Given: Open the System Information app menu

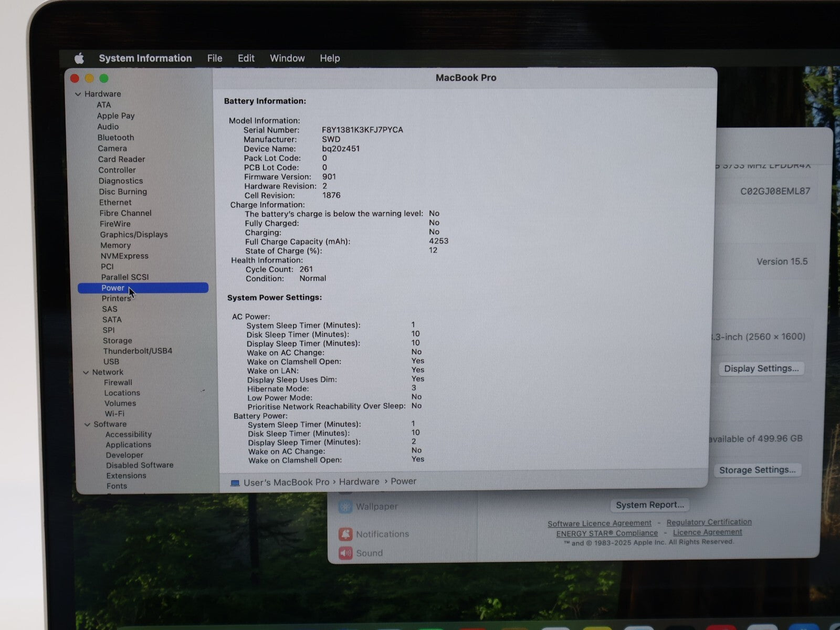Looking at the screenshot, I should click(145, 58).
